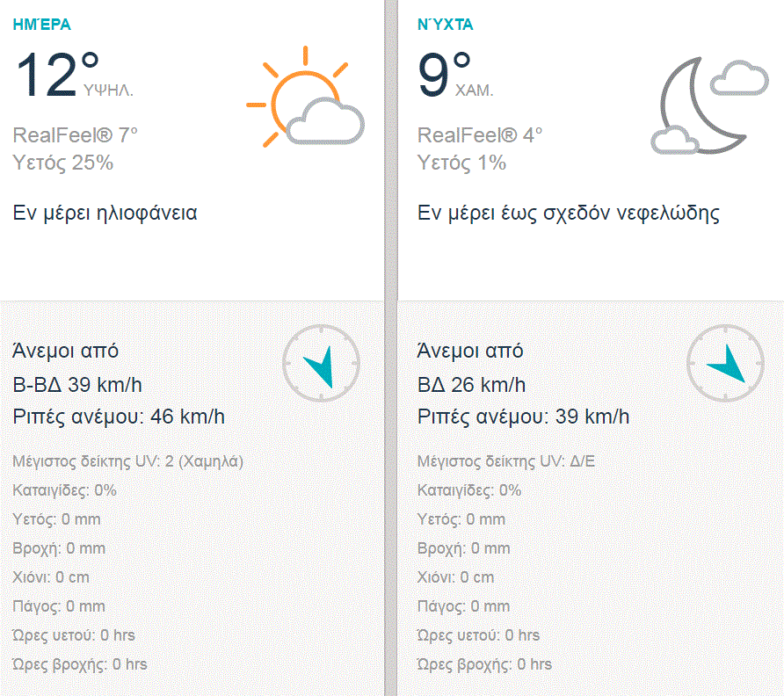This screenshot has height=696, width=784.
Task: Click the daytime RealFeel® 7° text
Action: 76,135
